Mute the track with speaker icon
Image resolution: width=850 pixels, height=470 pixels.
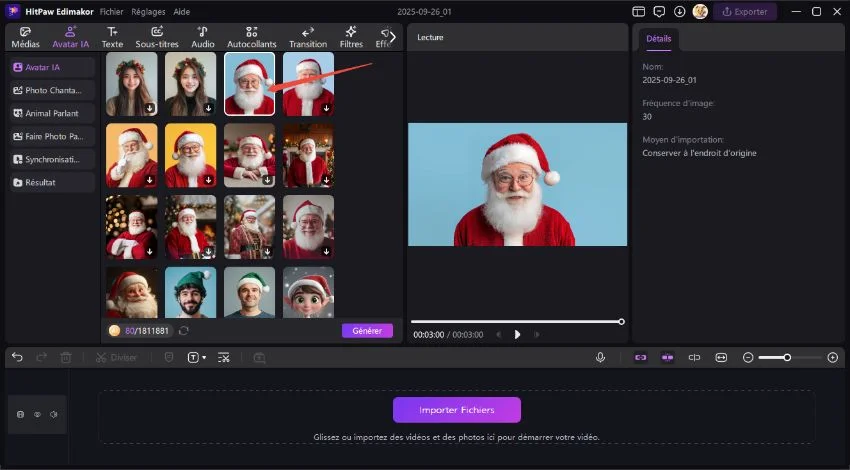[x=54, y=414]
